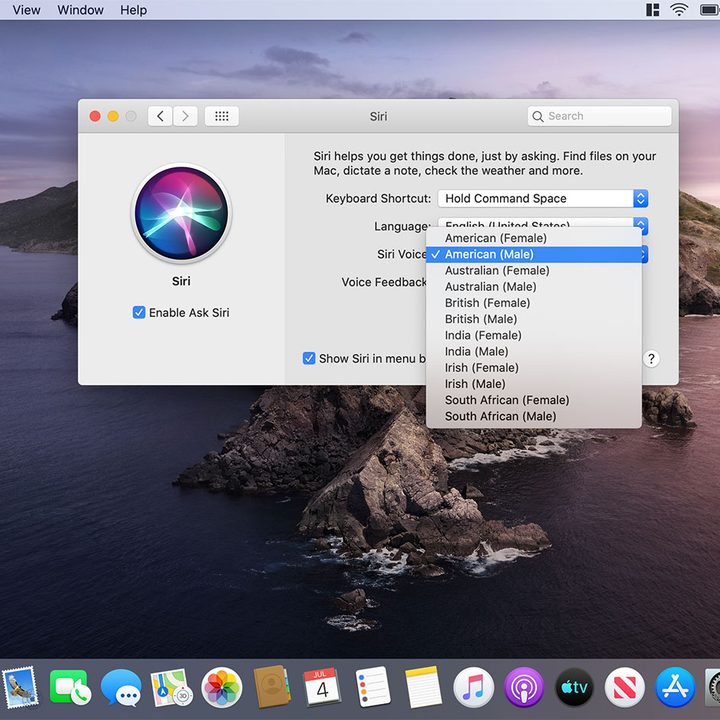The image size is (720, 720).
Task: Open App Store from the Dock
Action: tap(675, 687)
